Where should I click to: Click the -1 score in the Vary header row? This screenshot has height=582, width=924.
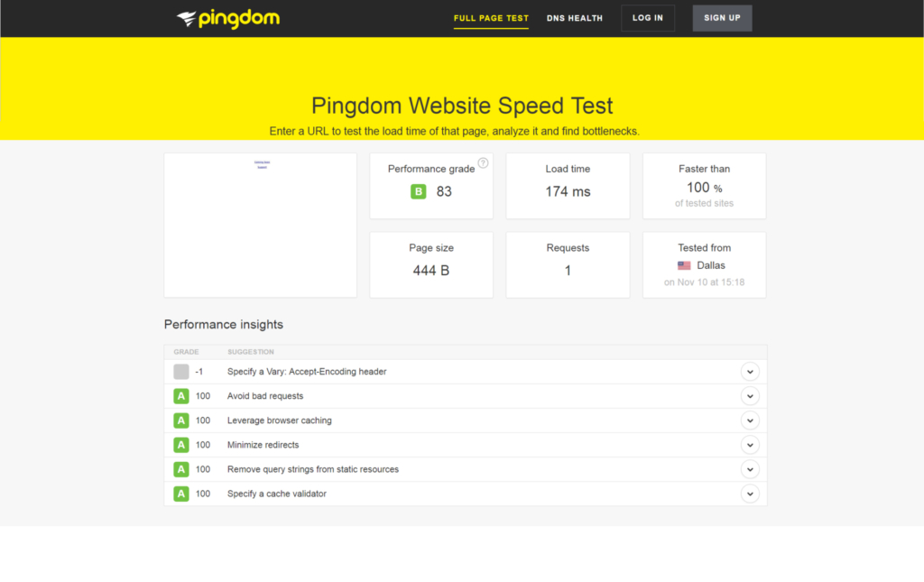click(x=199, y=372)
